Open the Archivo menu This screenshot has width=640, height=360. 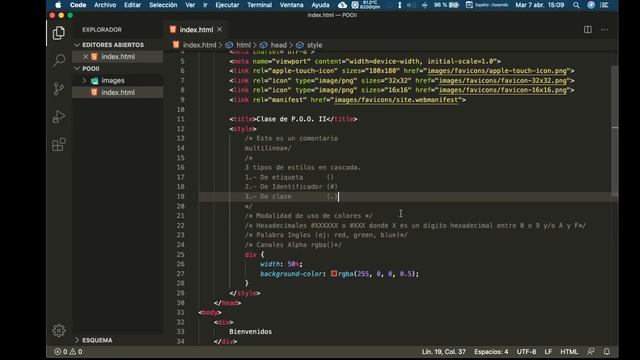pos(105,5)
